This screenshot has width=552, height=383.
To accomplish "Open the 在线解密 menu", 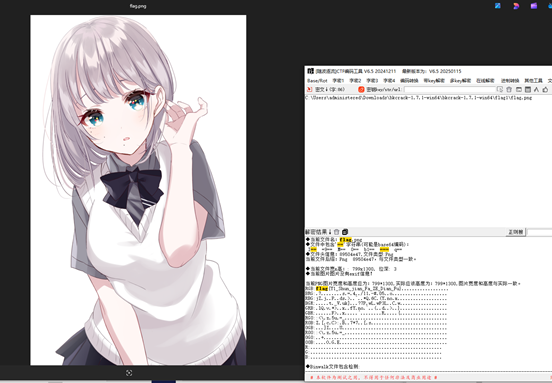I will [485, 81].
